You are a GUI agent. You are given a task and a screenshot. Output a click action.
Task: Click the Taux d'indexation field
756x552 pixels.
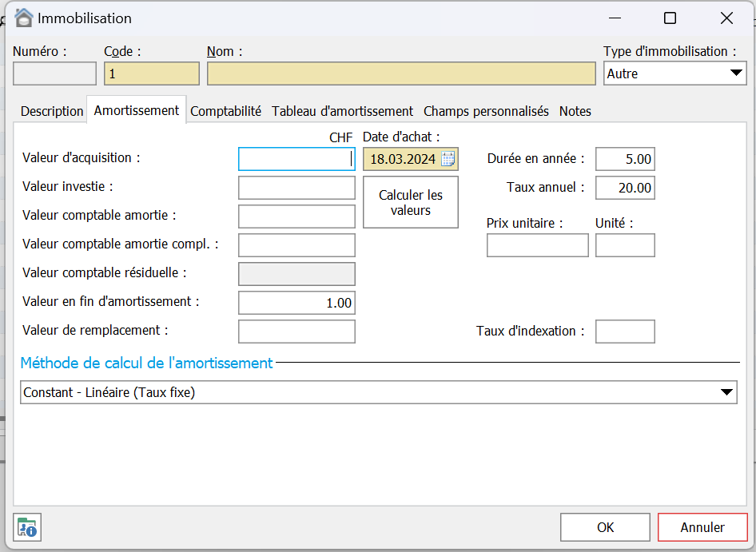(625, 332)
